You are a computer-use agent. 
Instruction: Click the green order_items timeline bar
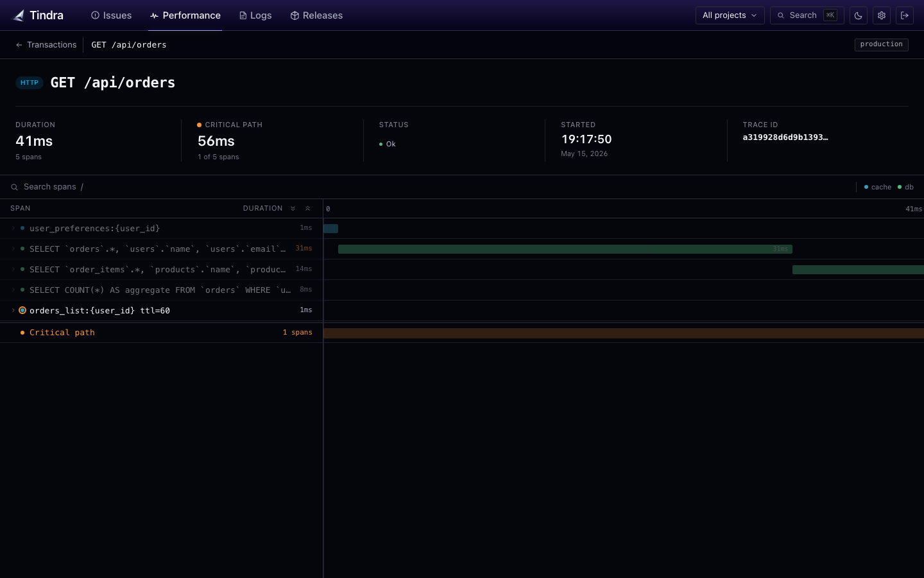(x=858, y=270)
